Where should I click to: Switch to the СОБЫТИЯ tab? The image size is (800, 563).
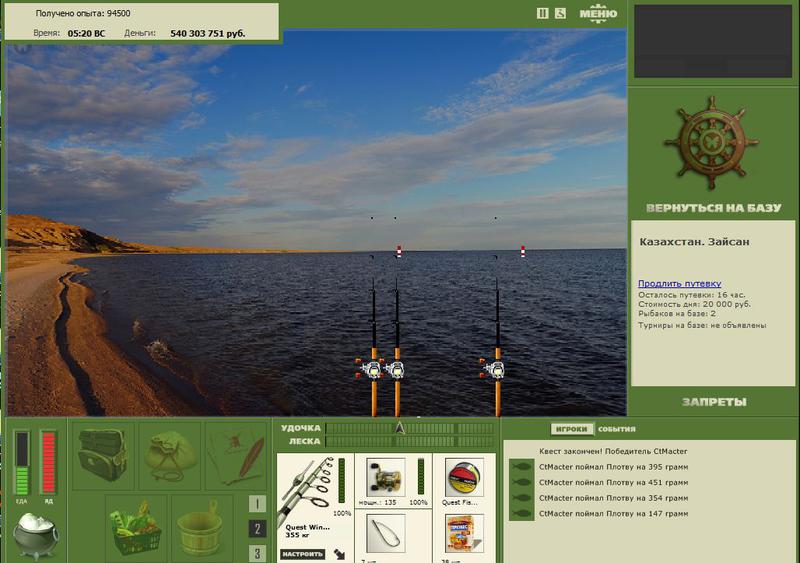(616, 429)
